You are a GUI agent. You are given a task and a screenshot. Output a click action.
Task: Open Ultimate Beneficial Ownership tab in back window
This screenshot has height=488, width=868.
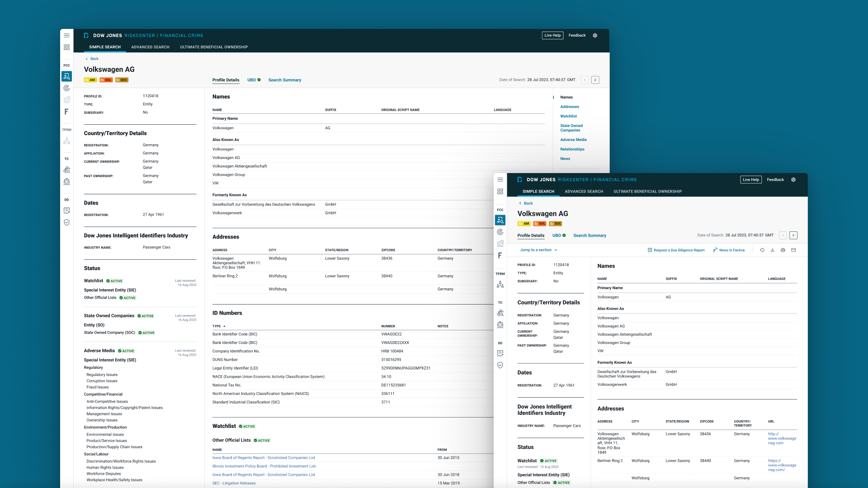pyautogui.click(x=214, y=47)
